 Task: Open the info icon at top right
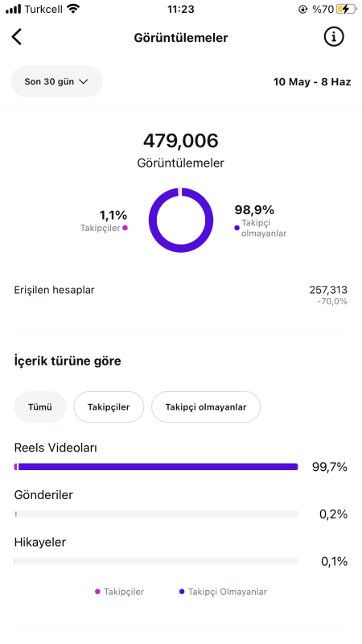click(x=334, y=37)
